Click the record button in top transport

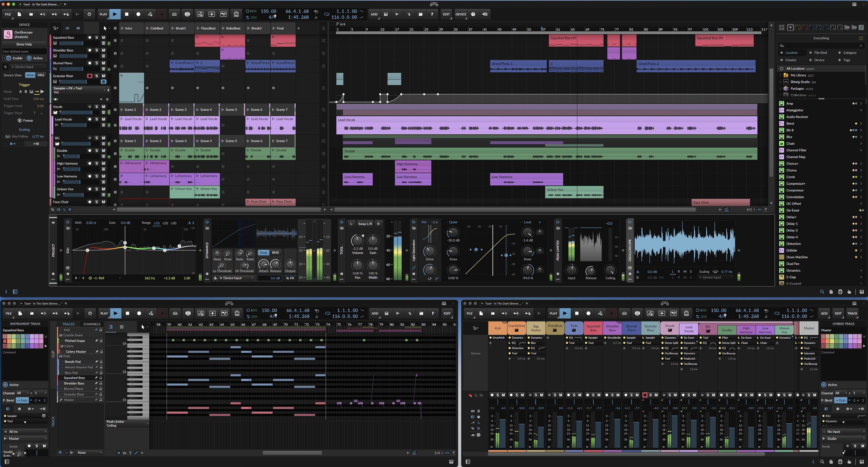click(138, 14)
